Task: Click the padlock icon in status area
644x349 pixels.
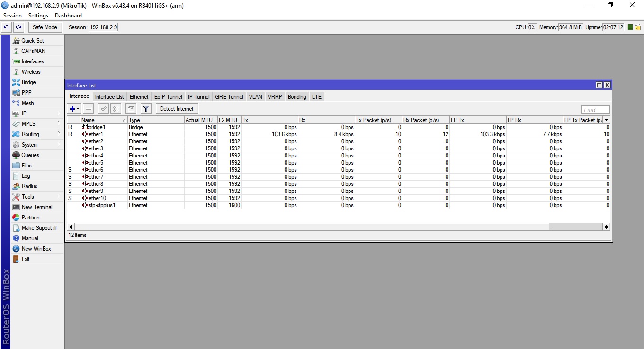Action: 637,27
